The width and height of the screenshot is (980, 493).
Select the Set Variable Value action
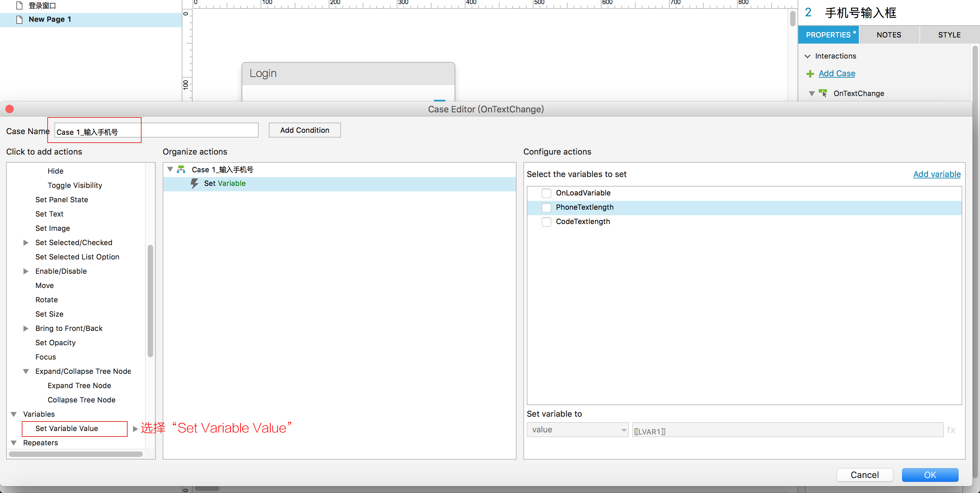tap(67, 429)
